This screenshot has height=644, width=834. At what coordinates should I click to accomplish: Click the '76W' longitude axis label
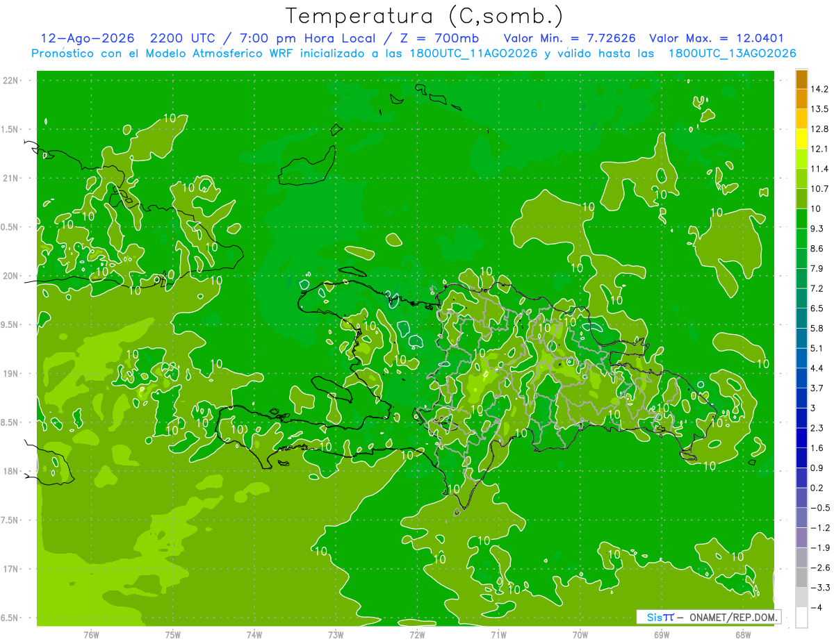coord(91,635)
